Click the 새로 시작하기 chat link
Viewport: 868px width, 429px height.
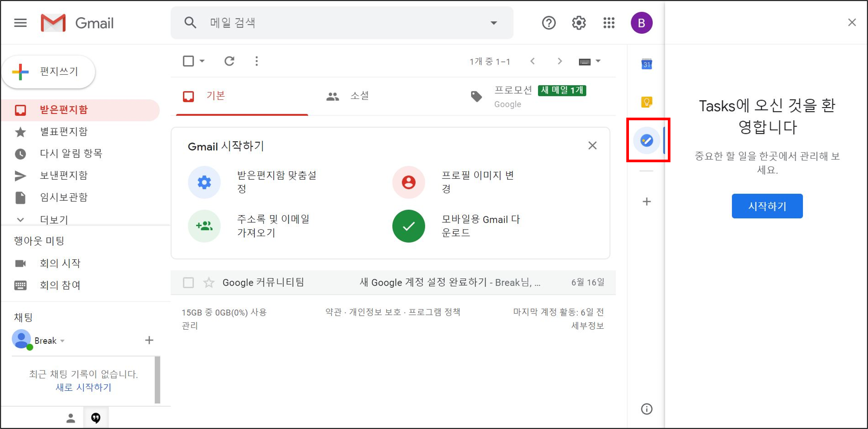tap(83, 387)
